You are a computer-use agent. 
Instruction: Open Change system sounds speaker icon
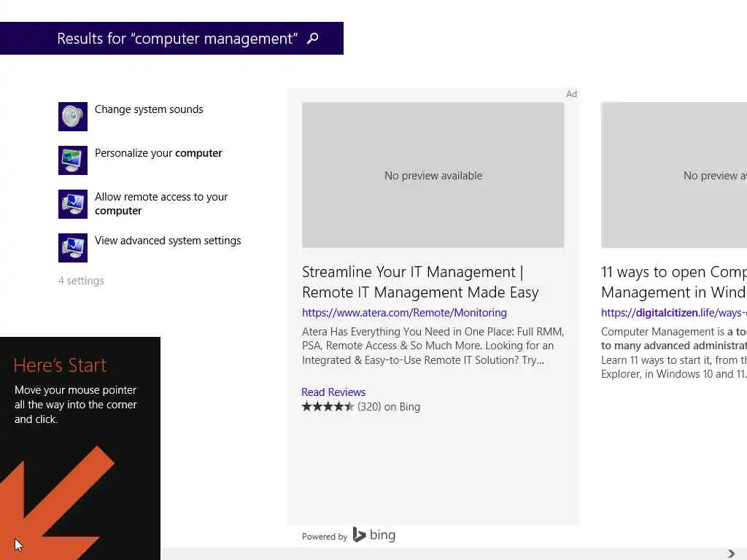pos(73,117)
